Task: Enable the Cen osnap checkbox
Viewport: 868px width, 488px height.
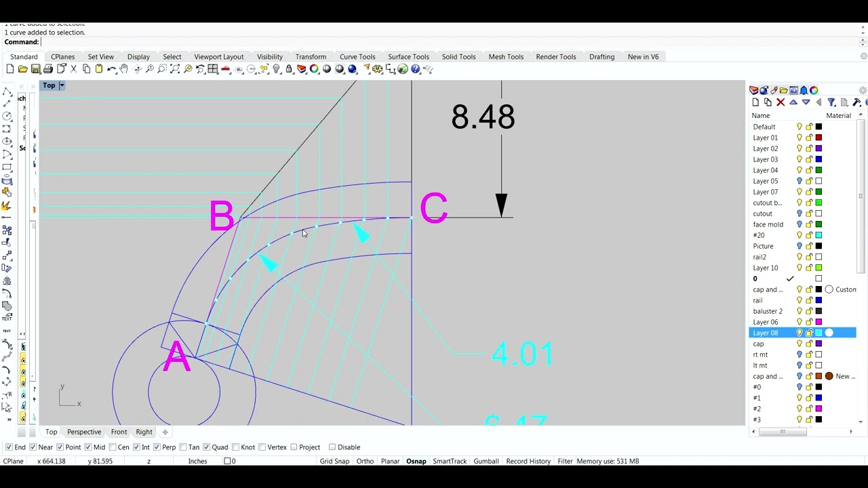Action: click(112, 447)
